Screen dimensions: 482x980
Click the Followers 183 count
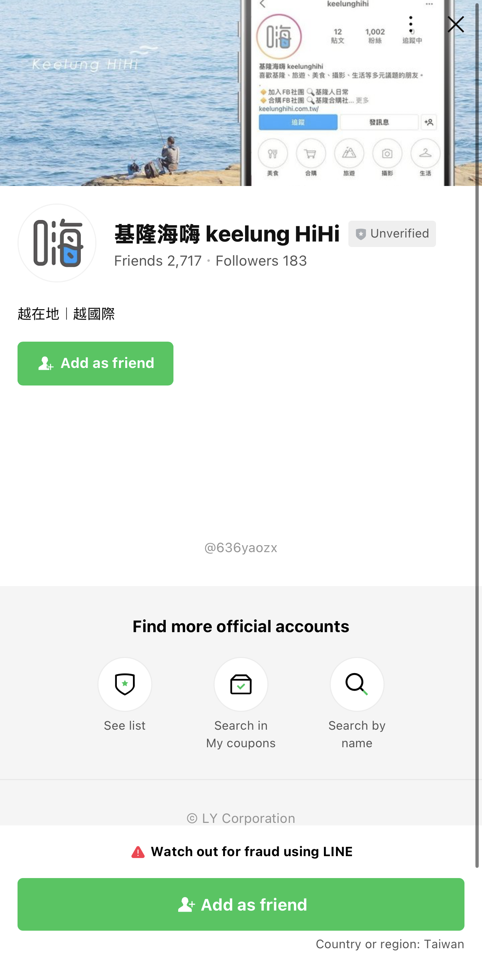261,261
